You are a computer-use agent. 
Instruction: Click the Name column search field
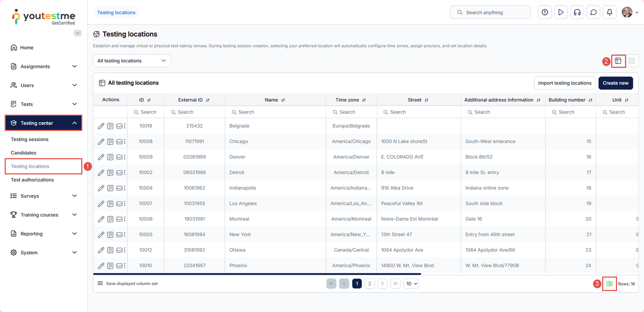[x=275, y=112]
